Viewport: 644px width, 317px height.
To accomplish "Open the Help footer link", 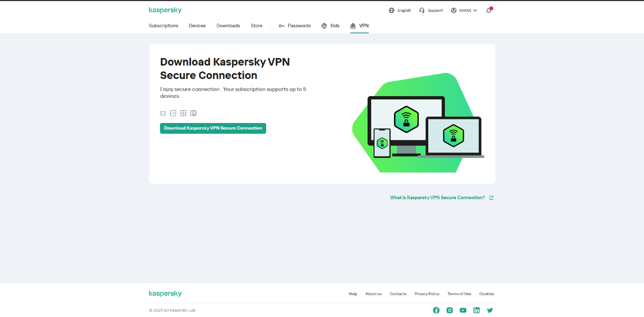I will (x=353, y=294).
